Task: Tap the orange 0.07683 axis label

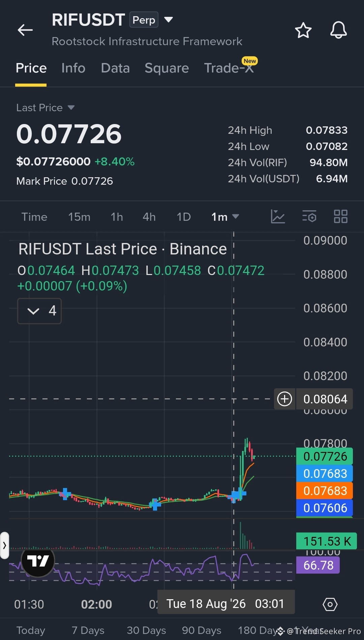Action: [x=325, y=491]
